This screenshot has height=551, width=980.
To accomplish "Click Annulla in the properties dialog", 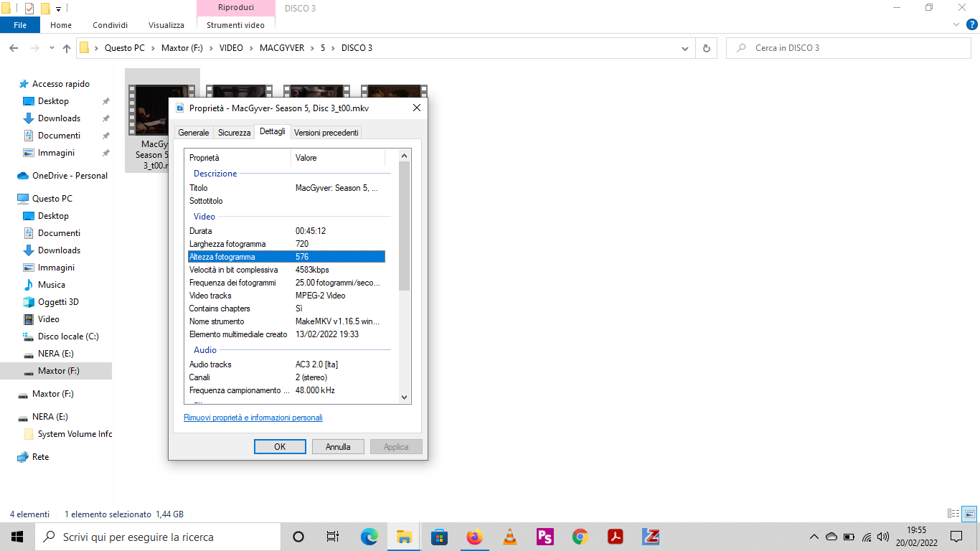I will [x=338, y=446].
